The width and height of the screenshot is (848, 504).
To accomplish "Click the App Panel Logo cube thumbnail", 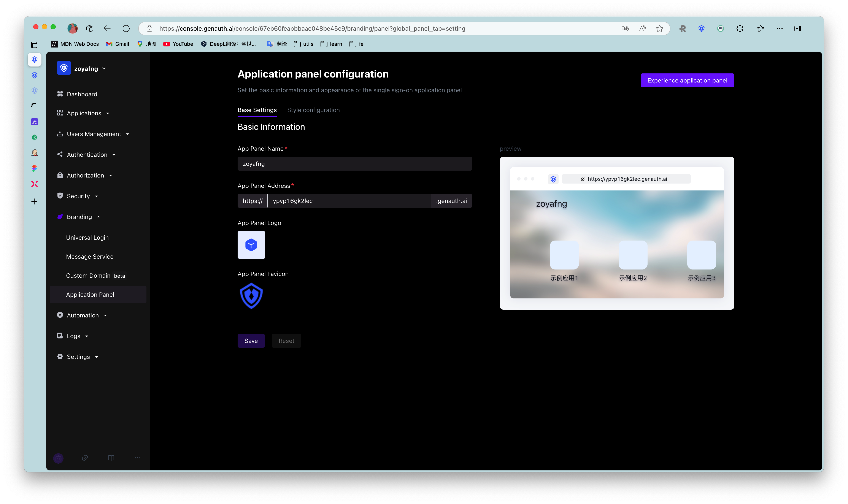I will pos(251,245).
